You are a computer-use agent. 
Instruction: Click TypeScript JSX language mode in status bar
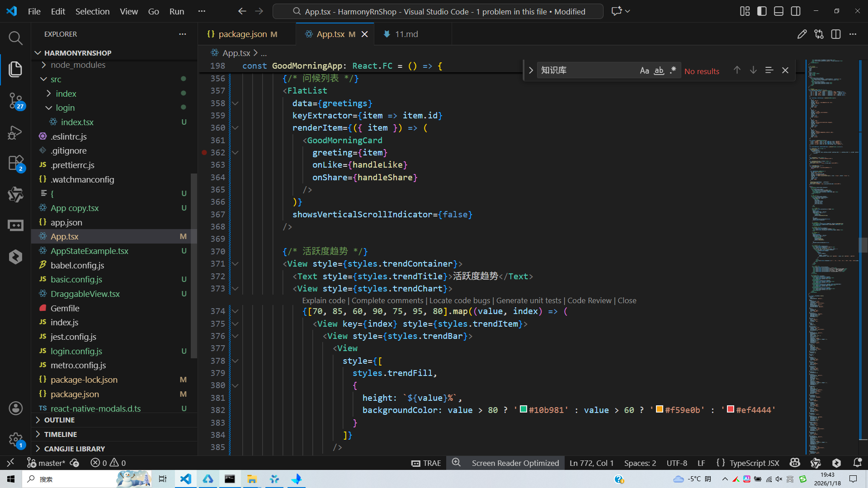(754, 463)
